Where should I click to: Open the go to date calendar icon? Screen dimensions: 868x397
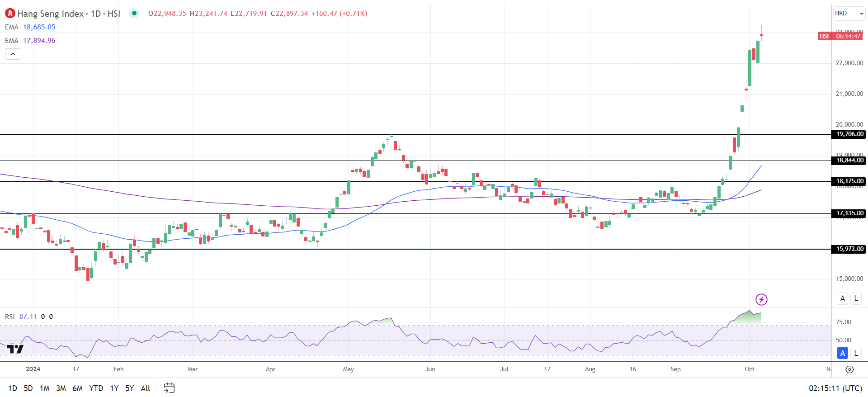169,388
